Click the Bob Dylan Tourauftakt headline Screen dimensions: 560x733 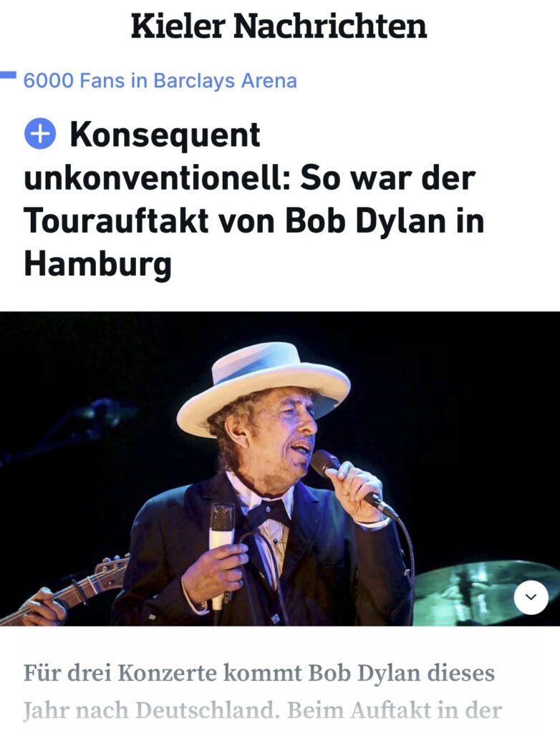[x=254, y=199]
